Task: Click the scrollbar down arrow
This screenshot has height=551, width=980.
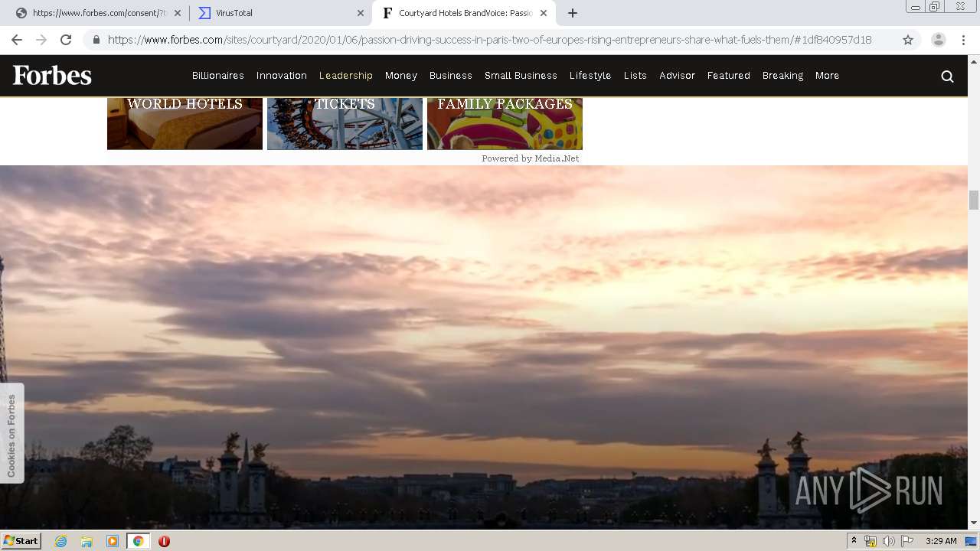Action: click(974, 523)
